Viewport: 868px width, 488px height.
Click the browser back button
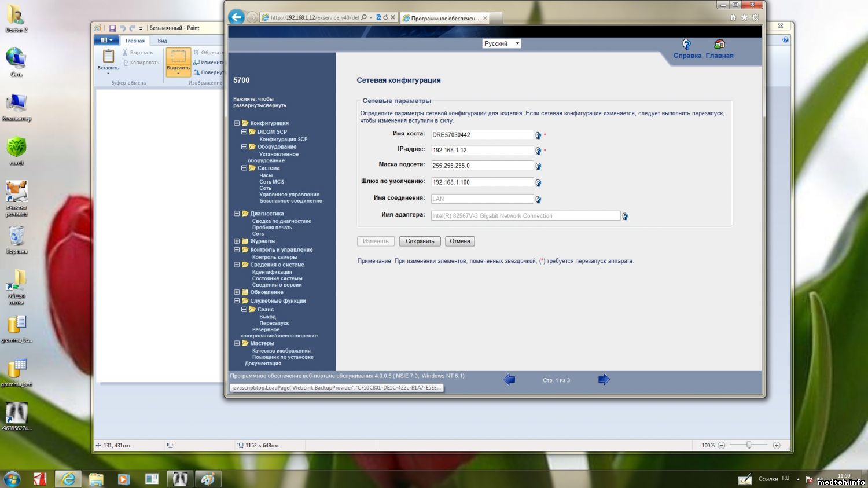236,17
